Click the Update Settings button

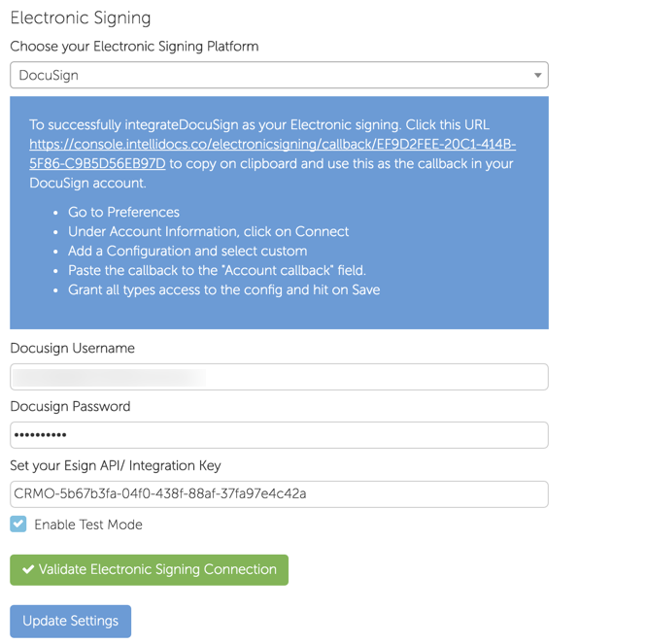[x=71, y=622]
